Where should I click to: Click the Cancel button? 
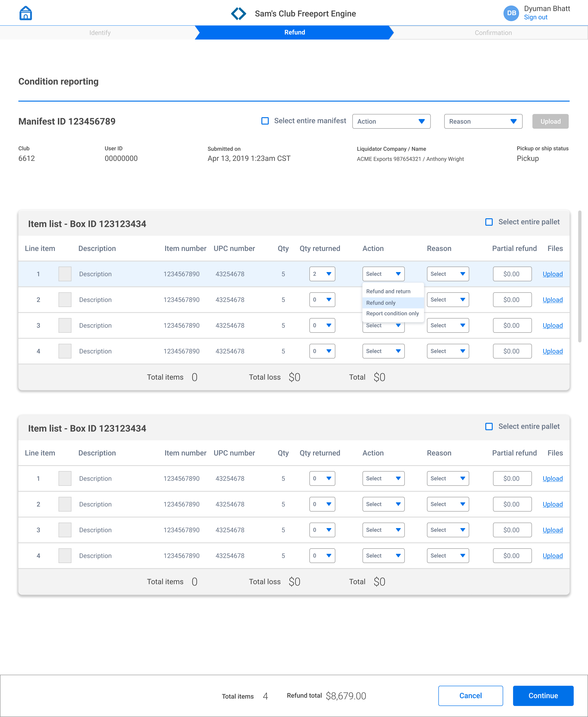tap(470, 696)
